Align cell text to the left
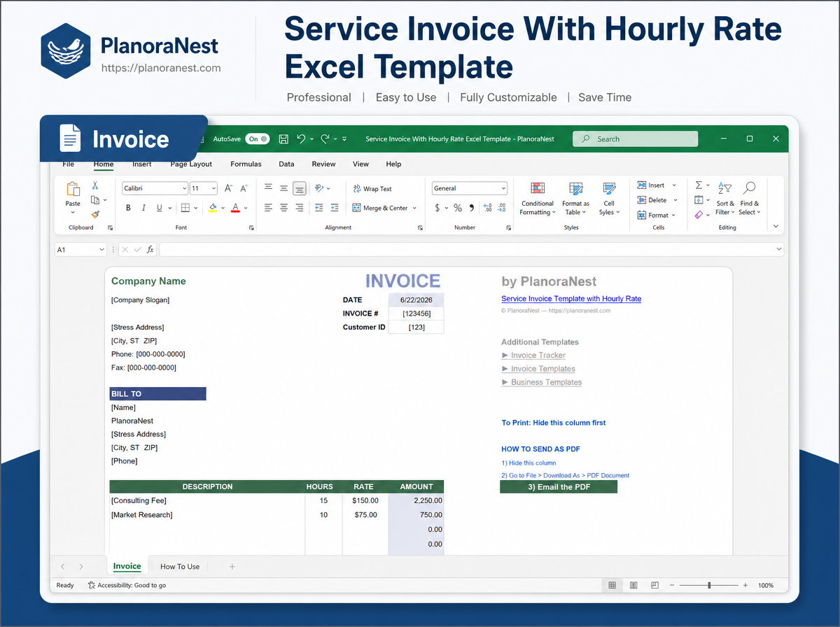The image size is (840, 627). [268, 208]
